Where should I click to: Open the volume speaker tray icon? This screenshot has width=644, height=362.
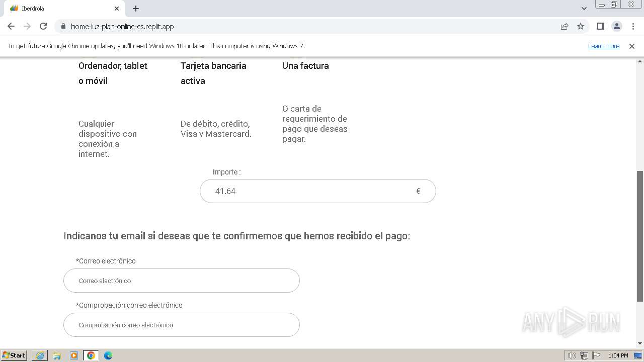(x=572, y=355)
